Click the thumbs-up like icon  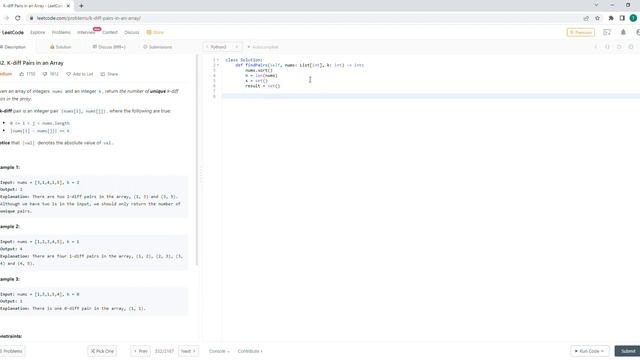coord(22,74)
